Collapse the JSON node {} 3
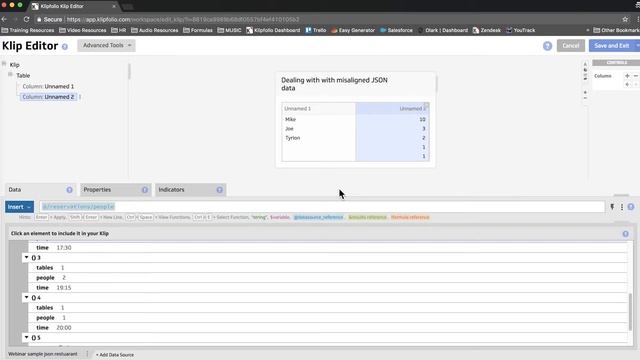640x360 pixels. click(x=27, y=258)
